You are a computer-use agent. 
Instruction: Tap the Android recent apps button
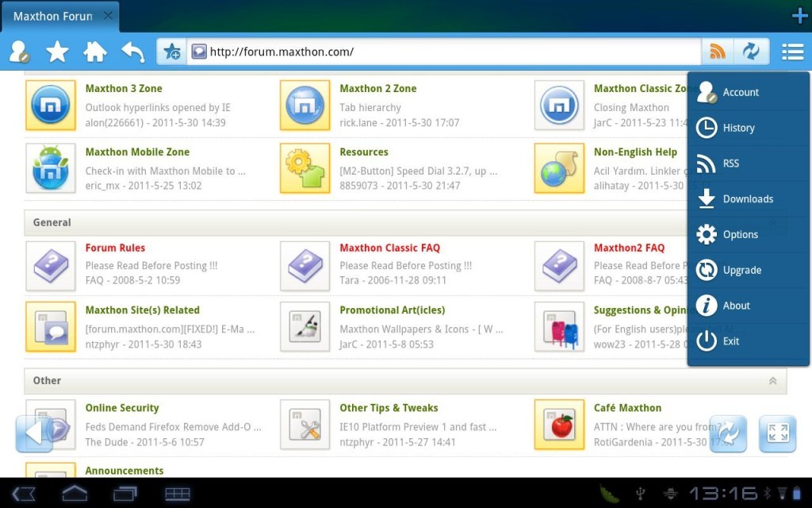coord(125,494)
